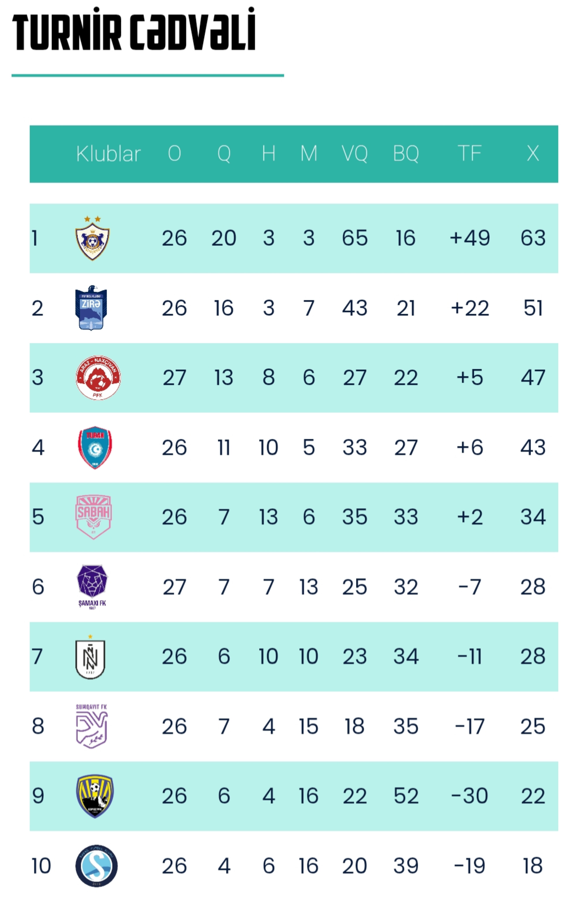Viewport: 588px width, 900px height.
Task: Select the purple Şamaxı FK lion logo
Action: [x=92, y=586]
